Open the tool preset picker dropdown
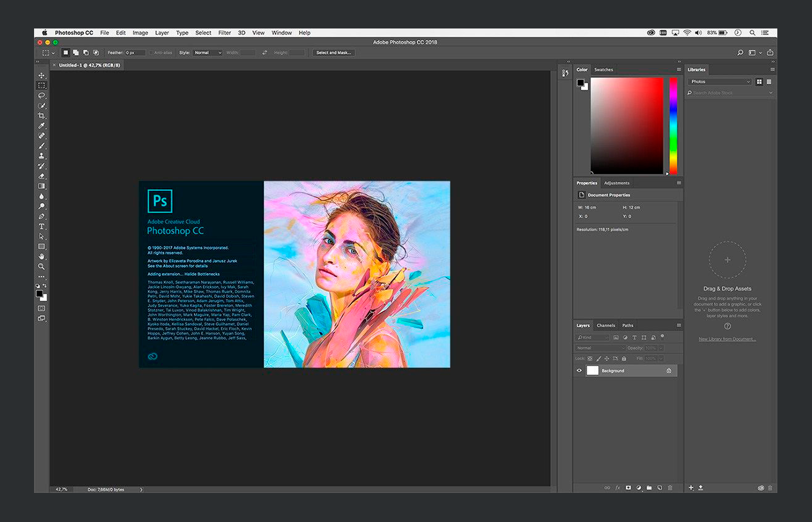Screen dimensions: 812x522 click(48, 53)
